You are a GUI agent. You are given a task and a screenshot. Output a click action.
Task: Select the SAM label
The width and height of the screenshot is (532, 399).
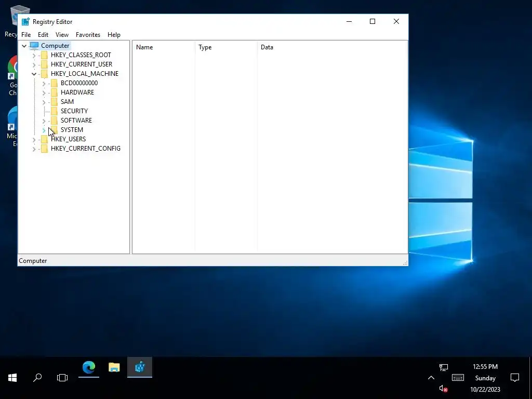click(x=67, y=101)
